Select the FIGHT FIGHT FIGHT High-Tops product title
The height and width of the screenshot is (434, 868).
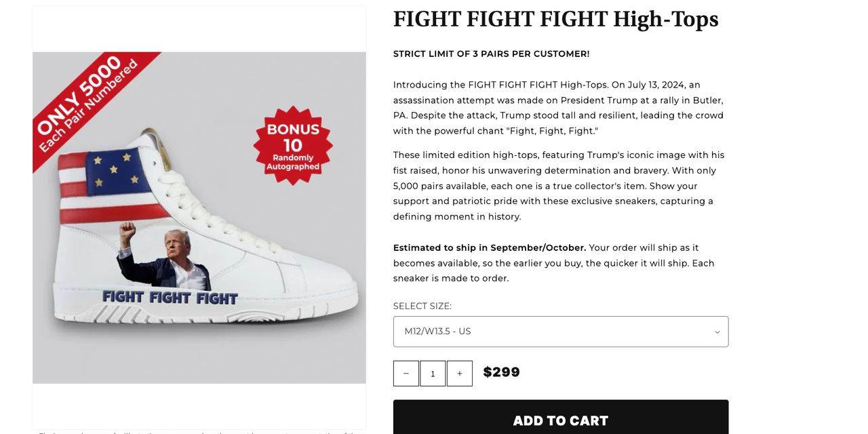[x=555, y=19]
